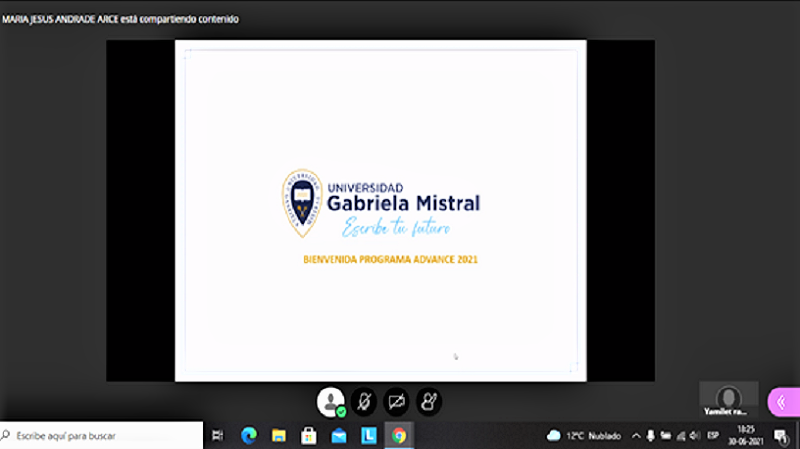
Task: Open the Mail app on taskbar
Action: click(339, 435)
